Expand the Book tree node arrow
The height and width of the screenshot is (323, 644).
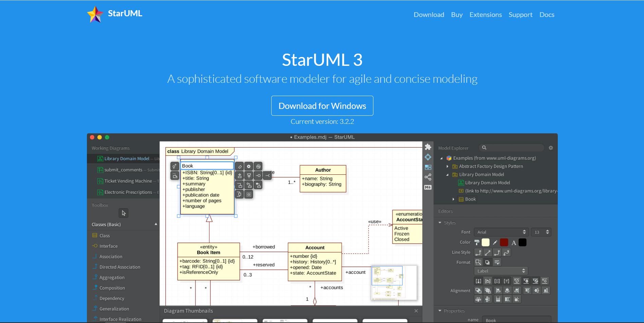[453, 199]
